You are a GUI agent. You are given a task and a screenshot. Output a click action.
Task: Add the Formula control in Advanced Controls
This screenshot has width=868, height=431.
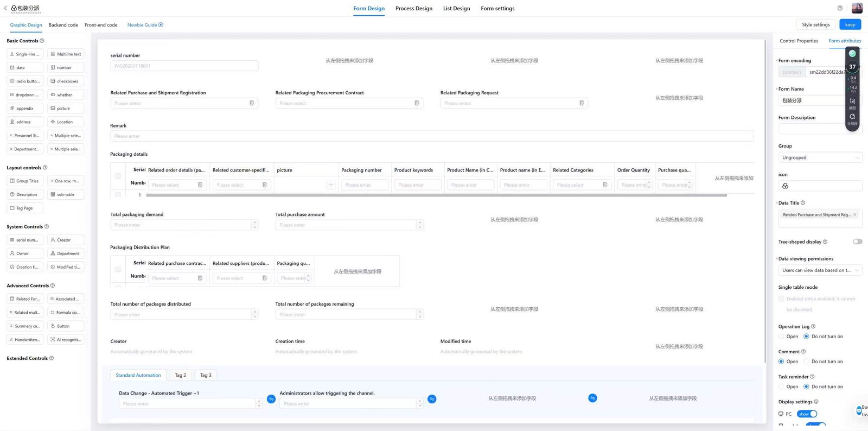tap(66, 313)
